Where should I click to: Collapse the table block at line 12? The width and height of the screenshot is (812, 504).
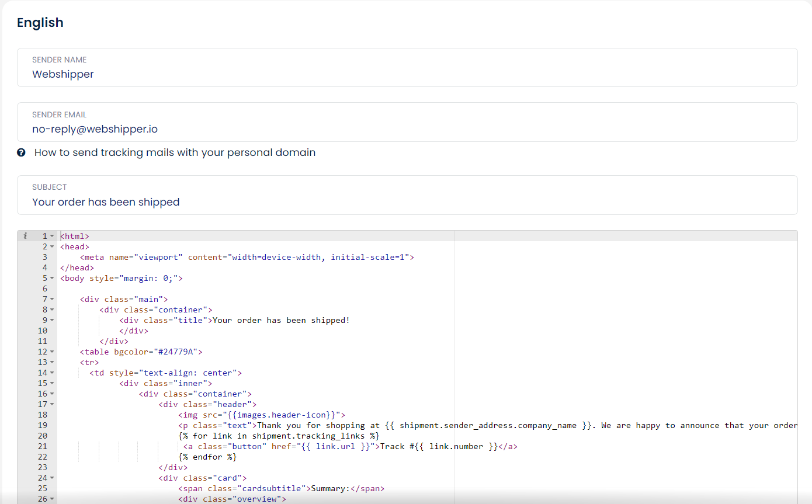(52, 352)
